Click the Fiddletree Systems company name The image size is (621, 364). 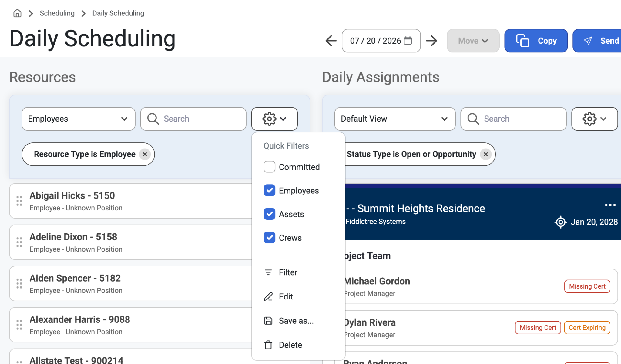(375, 222)
